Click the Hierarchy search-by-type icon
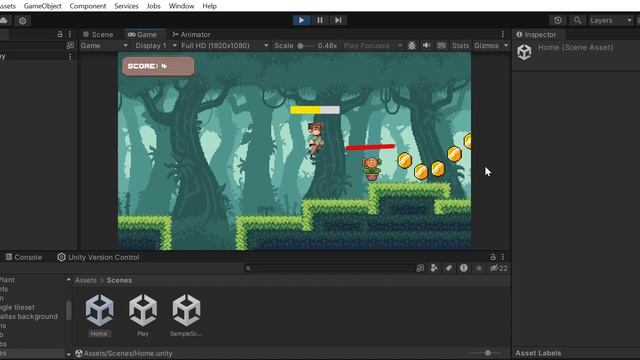Image resolution: width=640 pixels, height=360 pixels. tap(70, 45)
